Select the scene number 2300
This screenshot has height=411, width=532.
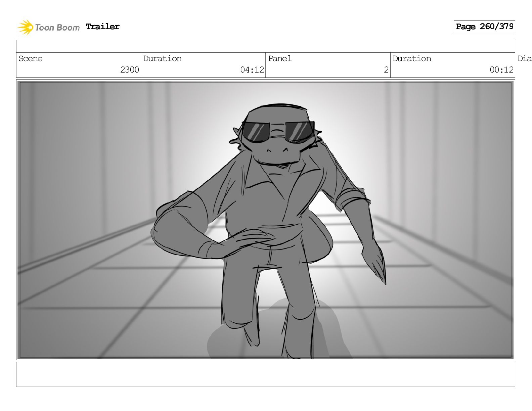[130, 70]
